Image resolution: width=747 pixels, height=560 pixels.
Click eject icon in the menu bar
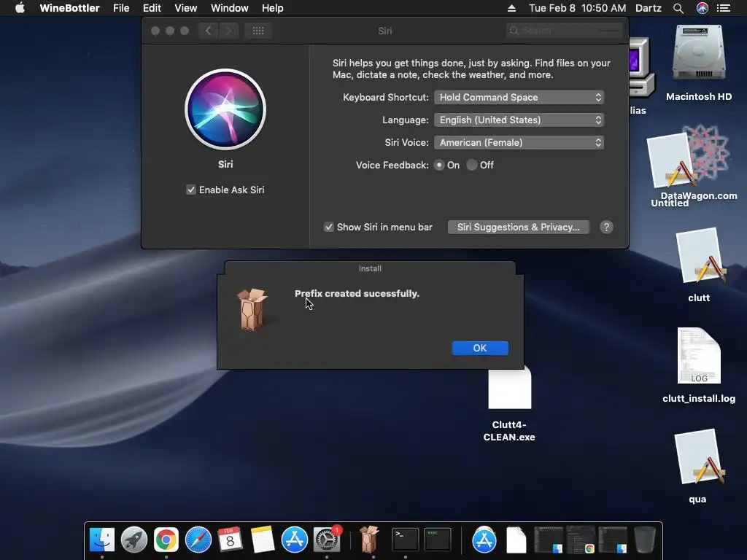click(511, 8)
